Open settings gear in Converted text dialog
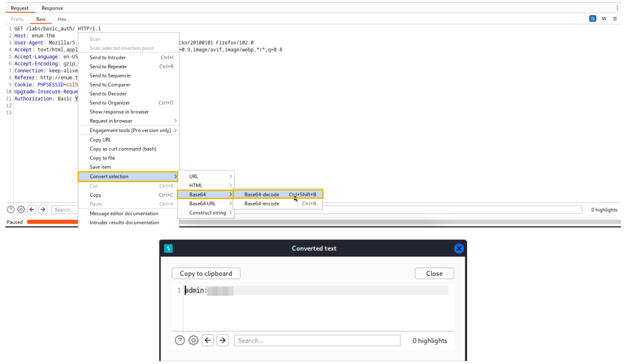Viewport: 625px width, 364px height. click(194, 340)
